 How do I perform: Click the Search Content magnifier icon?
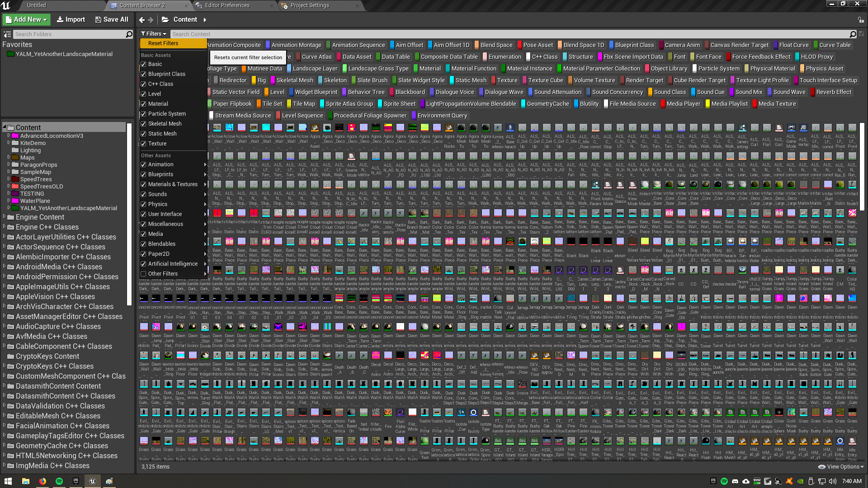pos(853,34)
